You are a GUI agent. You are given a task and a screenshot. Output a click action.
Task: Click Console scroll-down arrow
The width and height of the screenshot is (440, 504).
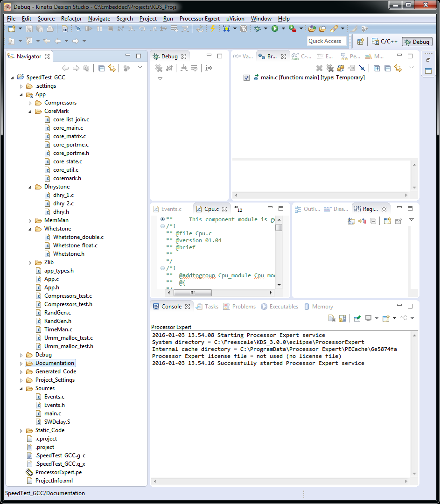coord(414,474)
